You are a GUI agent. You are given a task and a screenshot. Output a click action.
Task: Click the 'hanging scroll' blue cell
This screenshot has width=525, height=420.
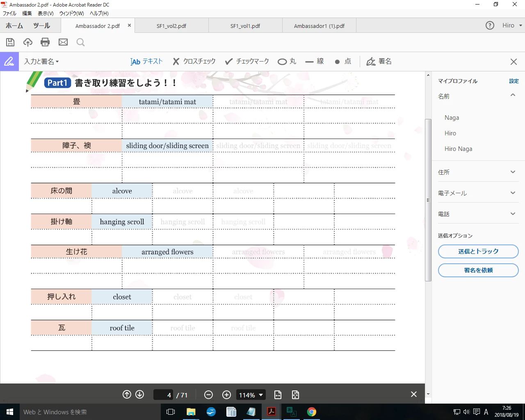122,221
